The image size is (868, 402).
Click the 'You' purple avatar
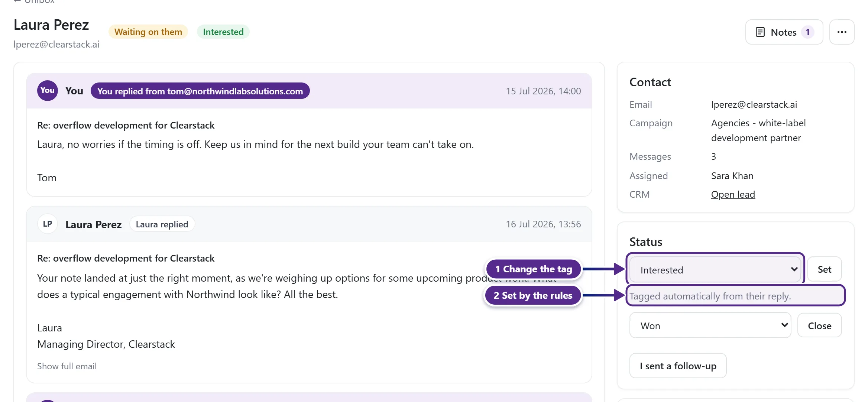coord(48,91)
